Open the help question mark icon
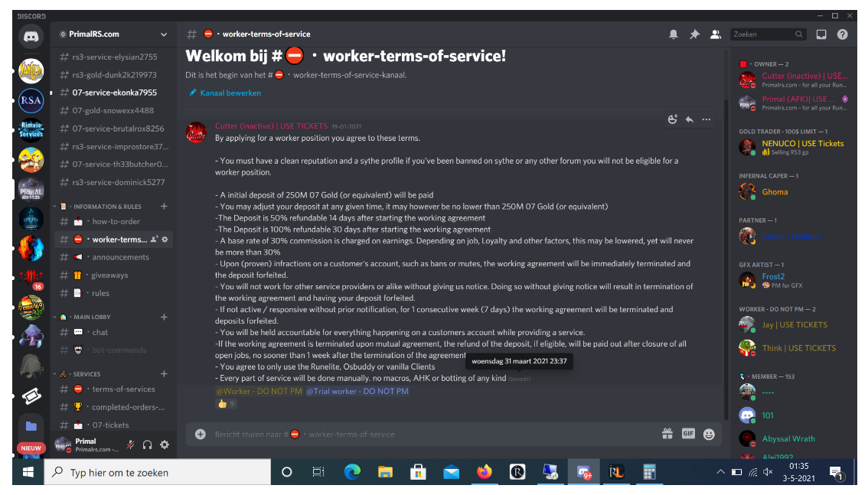 (x=842, y=34)
